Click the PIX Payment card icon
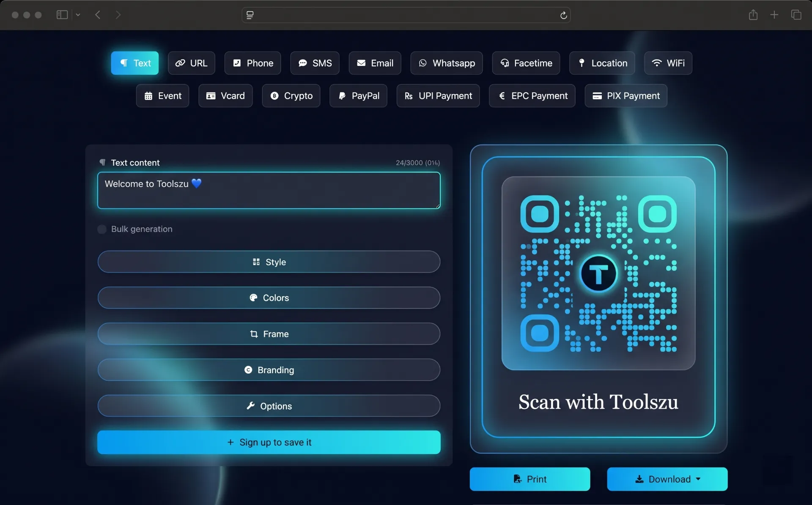The height and width of the screenshot is (505, 812). (x=597, y=96)
